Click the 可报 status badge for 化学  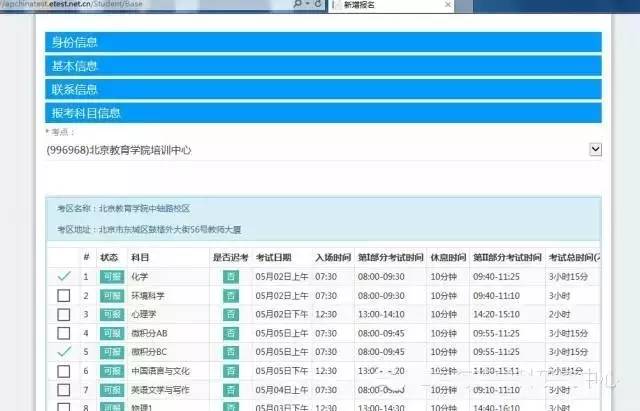(110, 277)
